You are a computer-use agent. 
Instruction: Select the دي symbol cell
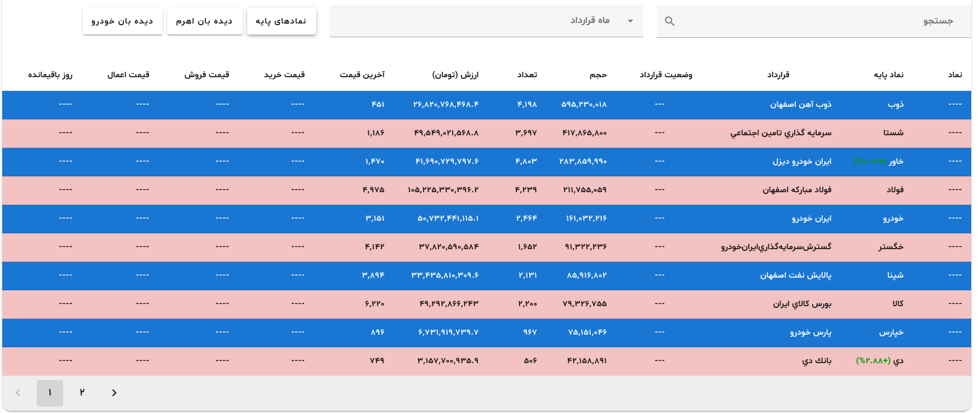pos(899,361)
